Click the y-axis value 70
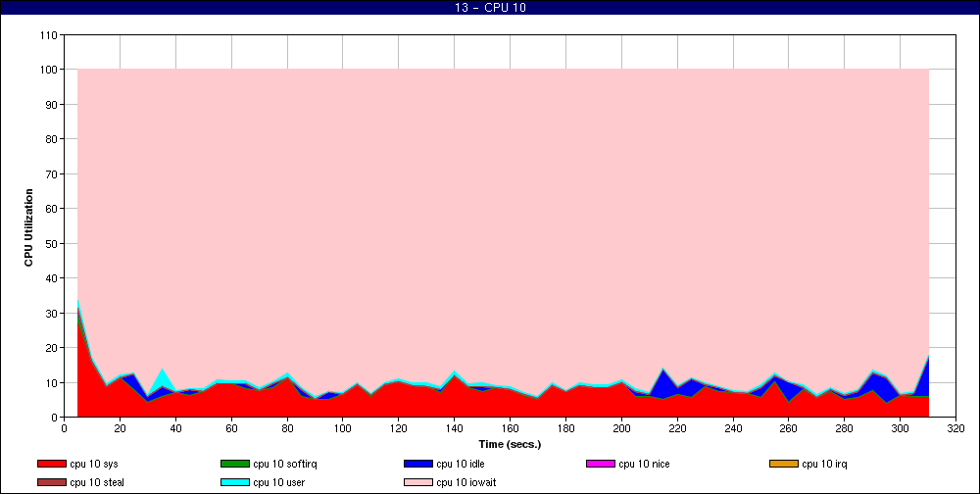Viewport: 980px width, 494px height. pyautogui.click(x=53, y=174)
